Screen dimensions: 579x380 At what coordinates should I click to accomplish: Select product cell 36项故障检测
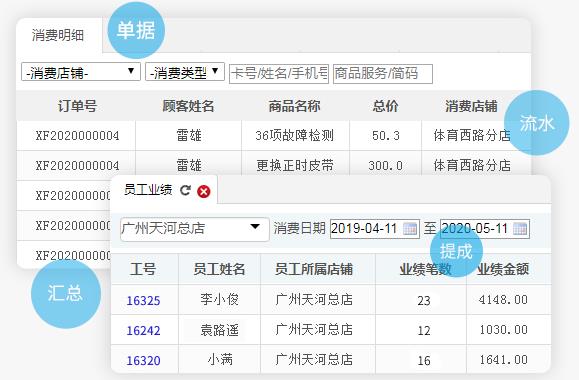pyautogui.click(x=295, y=136)
